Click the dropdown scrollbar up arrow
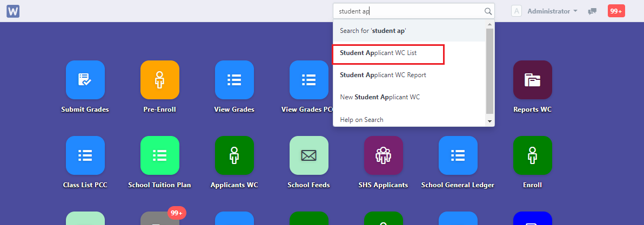This screenshot has height=225, width=644. pyautogui.click(x=489, y=25)
